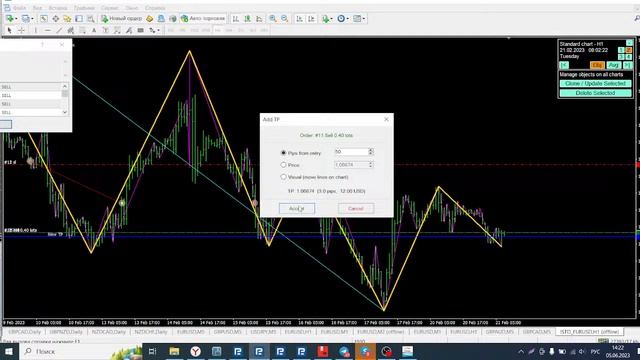
Task: Switch to the GBPCAD,Daily chart tab
Action: [x=24, y=332]
